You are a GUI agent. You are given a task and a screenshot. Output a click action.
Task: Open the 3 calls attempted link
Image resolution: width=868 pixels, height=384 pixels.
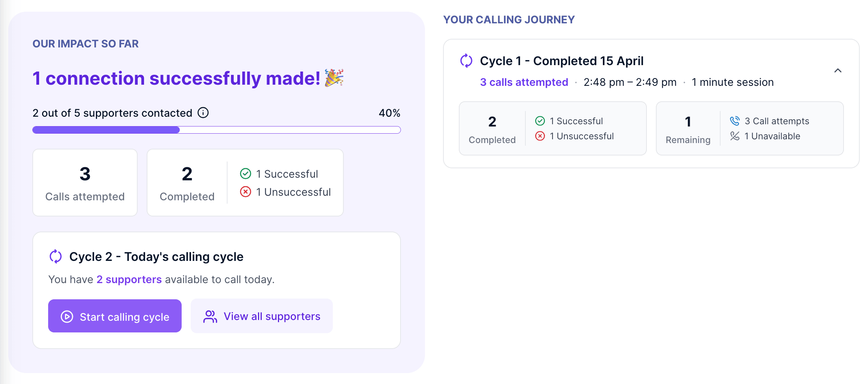click(524, 82)
